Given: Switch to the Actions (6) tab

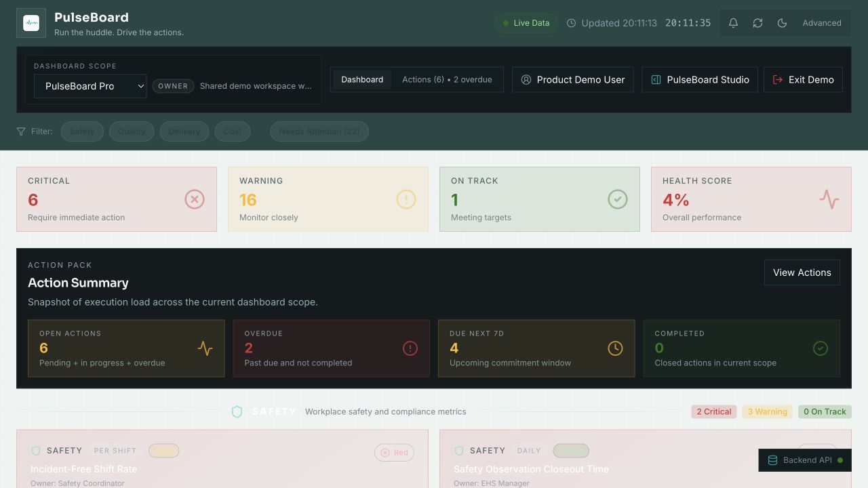Looking at the screenshot, I should pyautogui.click(x=447, y=79).
